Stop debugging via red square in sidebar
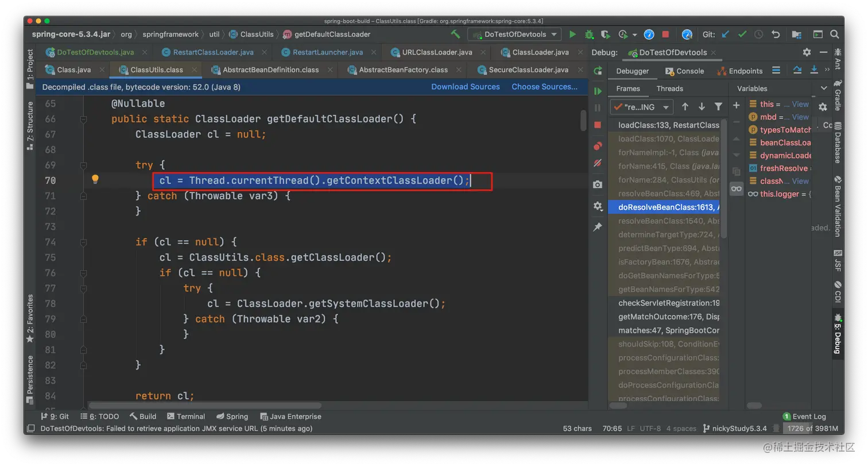 point(598,125)
